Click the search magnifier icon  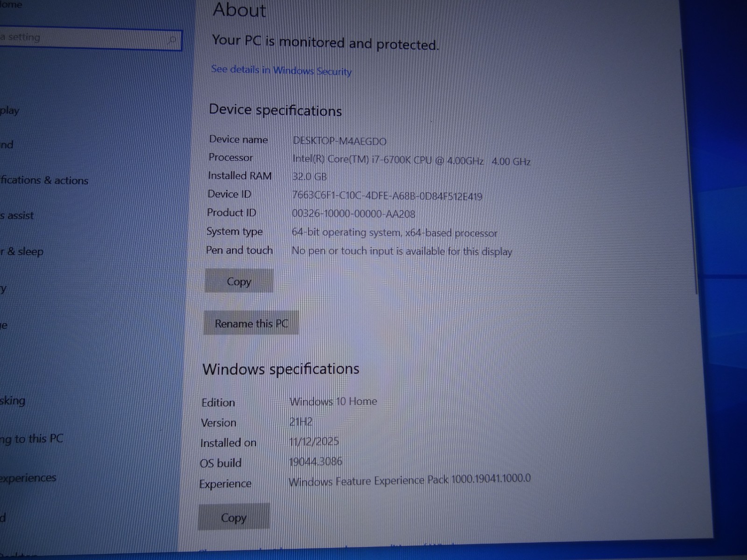(x=172, y=40)
